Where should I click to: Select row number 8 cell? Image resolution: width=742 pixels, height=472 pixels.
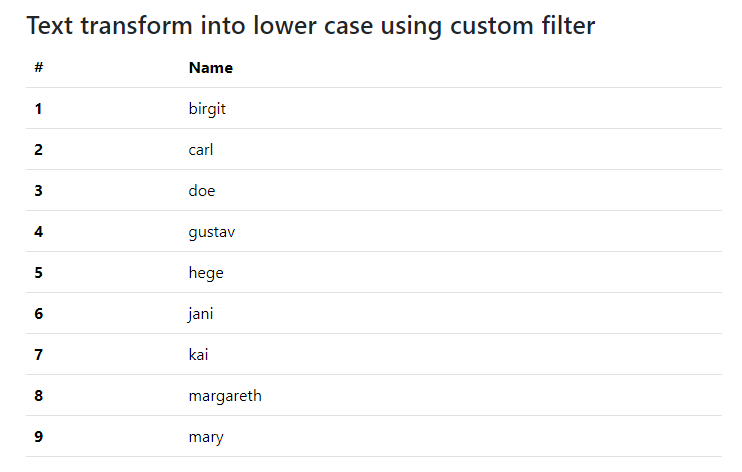tap(38, 396)
